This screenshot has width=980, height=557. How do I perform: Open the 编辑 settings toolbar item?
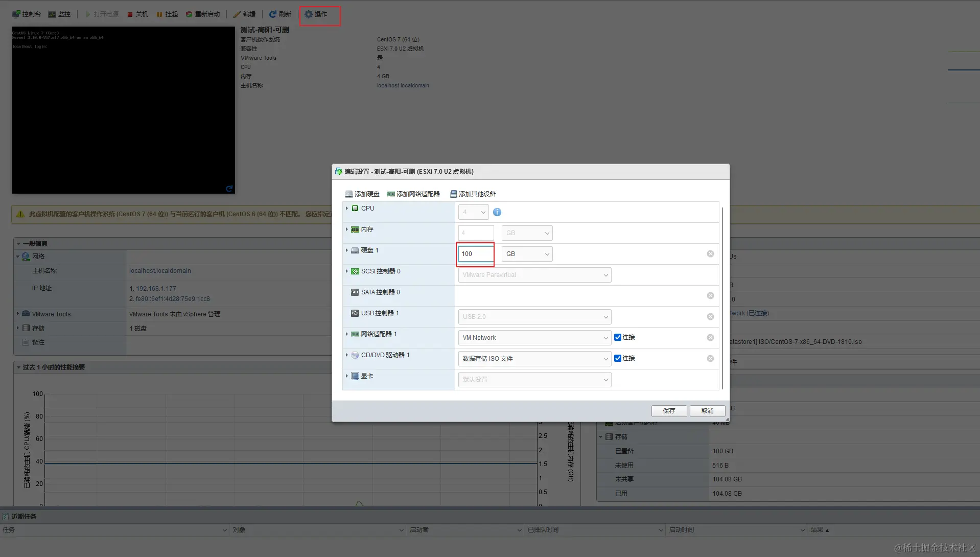click(245, 14)
